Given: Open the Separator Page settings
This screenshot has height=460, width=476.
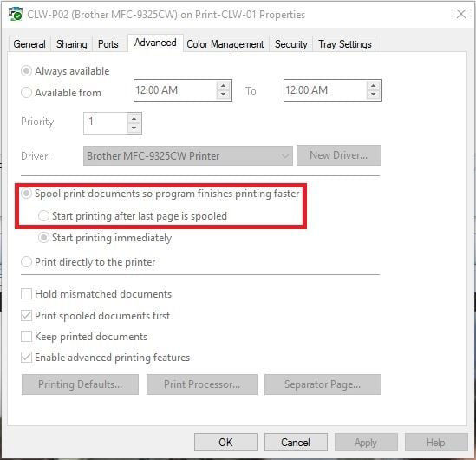Looking at the screenshot, I should pos(323,384).
